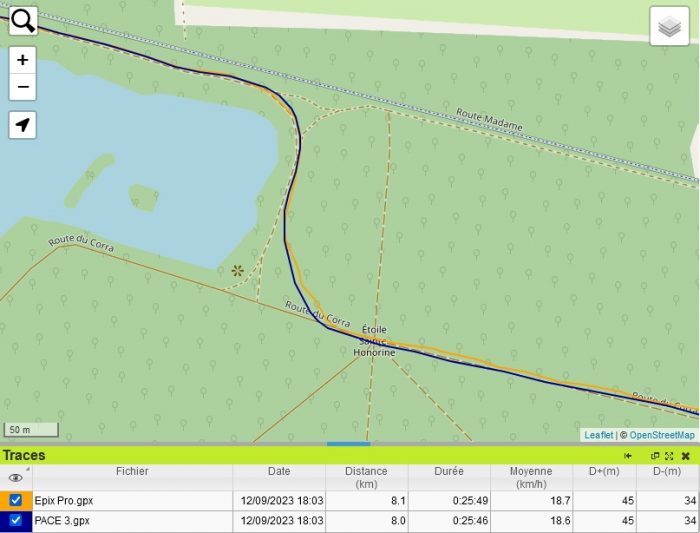The width and height of the screenshot is (700, 533).
Task: Zoom in on the map
Action: coord(23,60)
